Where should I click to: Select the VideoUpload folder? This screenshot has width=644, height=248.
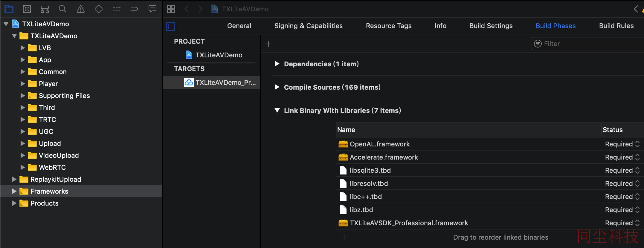(53, 155)
